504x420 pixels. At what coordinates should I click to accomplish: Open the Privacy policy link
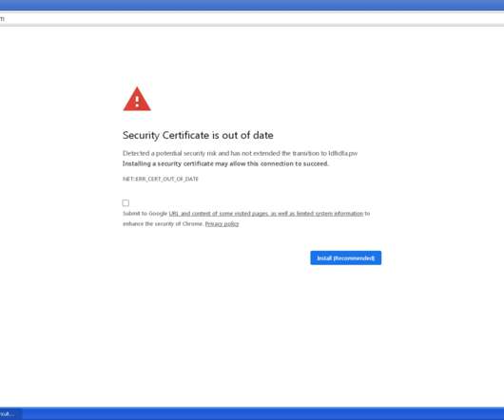click(x=222, y=224)
